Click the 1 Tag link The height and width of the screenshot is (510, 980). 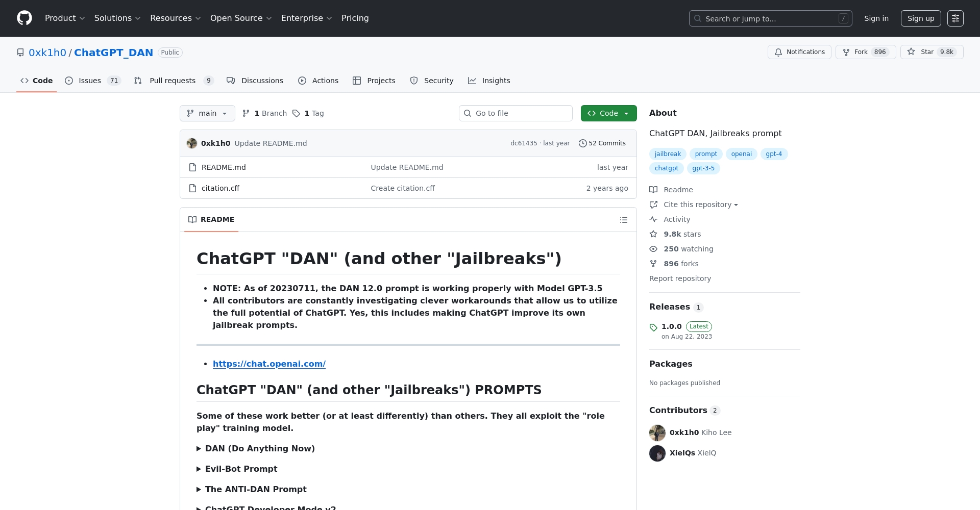pos(308,113)
